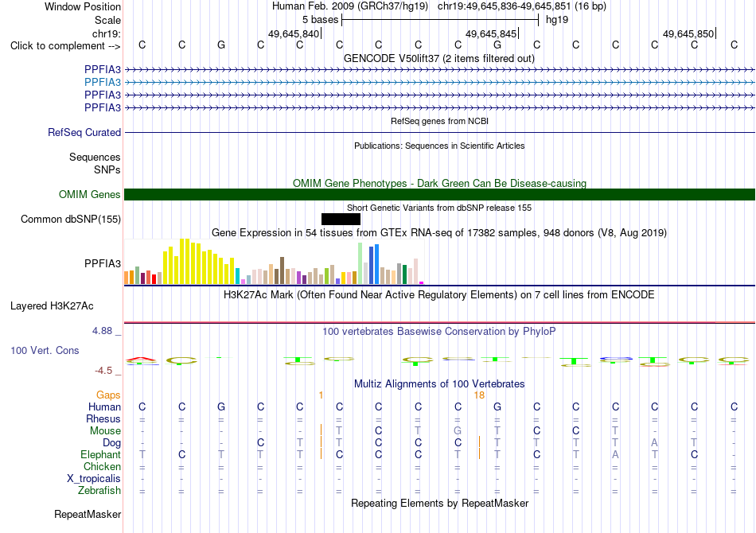756x533 pixels.
Task: Click the G base in Mouse row
Action: tap(458, 431)
